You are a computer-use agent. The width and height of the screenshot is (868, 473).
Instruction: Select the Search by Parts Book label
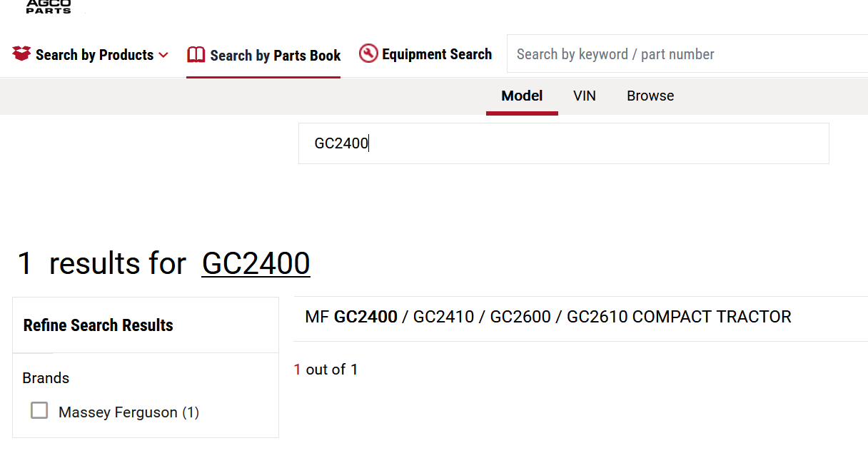[x=275, y=55]
